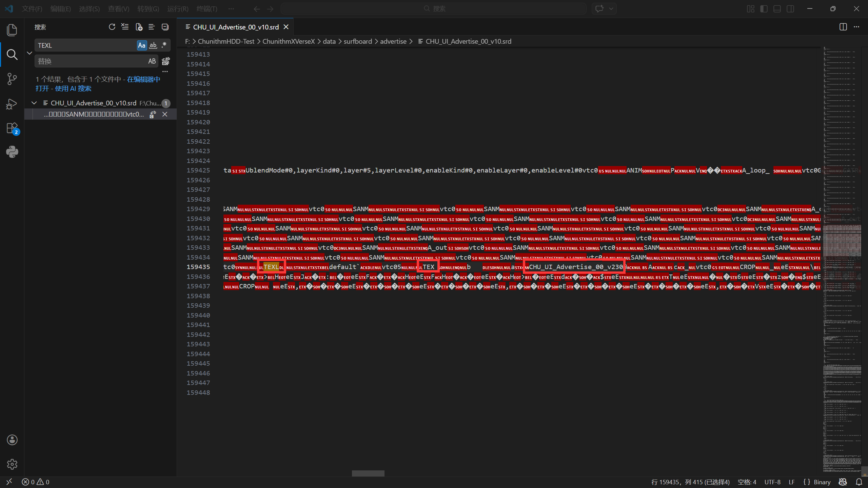Select the CHU_UI_Advertise_00_v10.srd editor tab
Screen dimensions: 868x488
coord(236,27)
